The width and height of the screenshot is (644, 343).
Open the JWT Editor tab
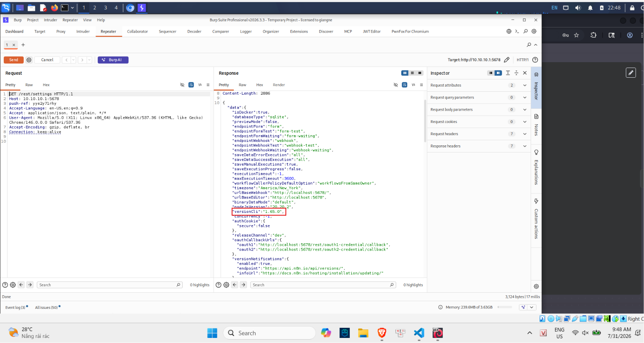pyautogui.click(x=372, y=32)
